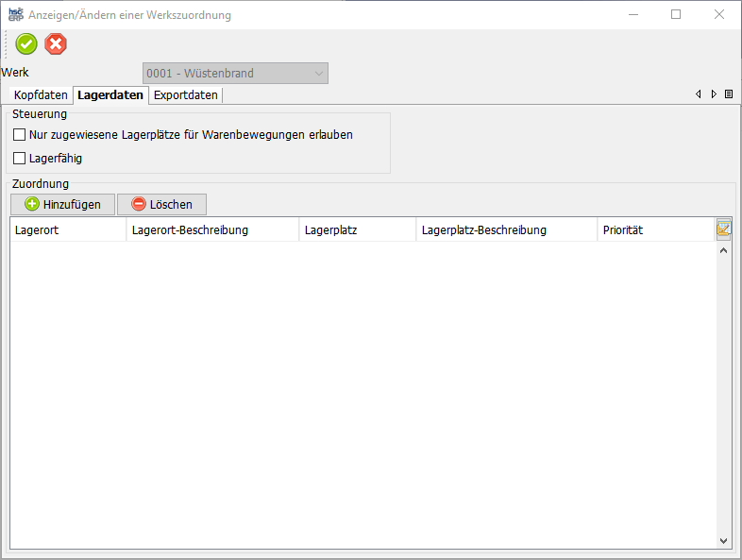
Task: Open the grid column settings icon
Action: click(x=724, y=229)
